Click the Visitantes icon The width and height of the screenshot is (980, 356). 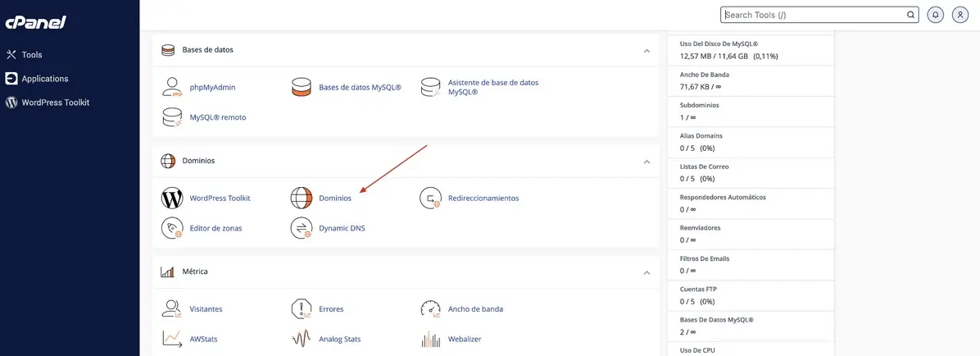point(172,308)
